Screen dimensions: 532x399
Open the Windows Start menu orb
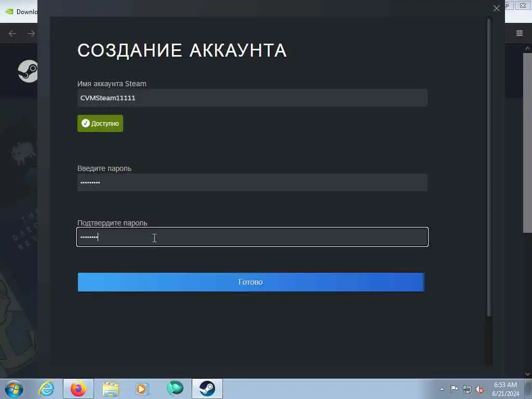pos(14,389)
